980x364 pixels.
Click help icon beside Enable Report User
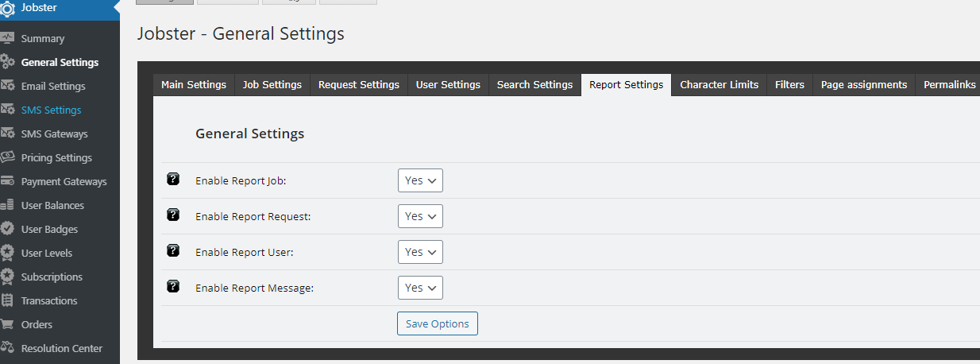[173, 251]
